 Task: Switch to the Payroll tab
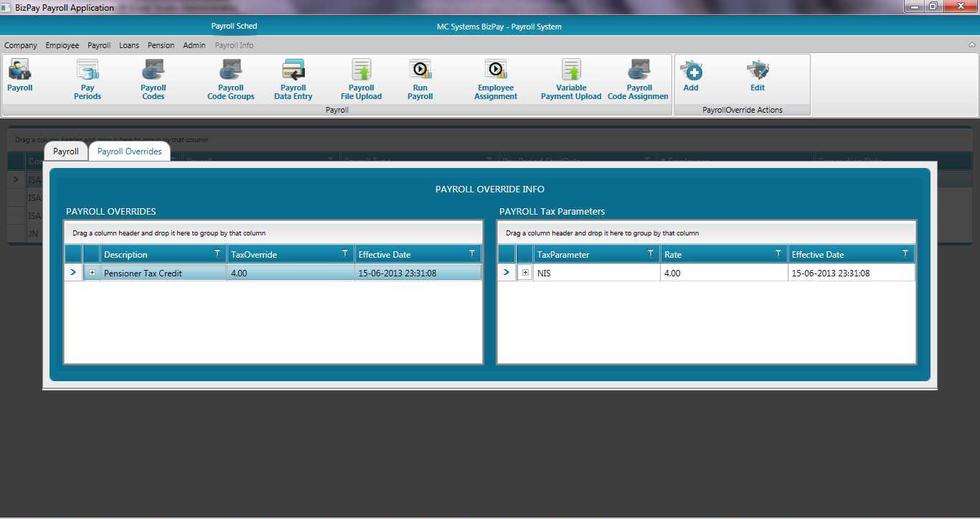[65, 151]
